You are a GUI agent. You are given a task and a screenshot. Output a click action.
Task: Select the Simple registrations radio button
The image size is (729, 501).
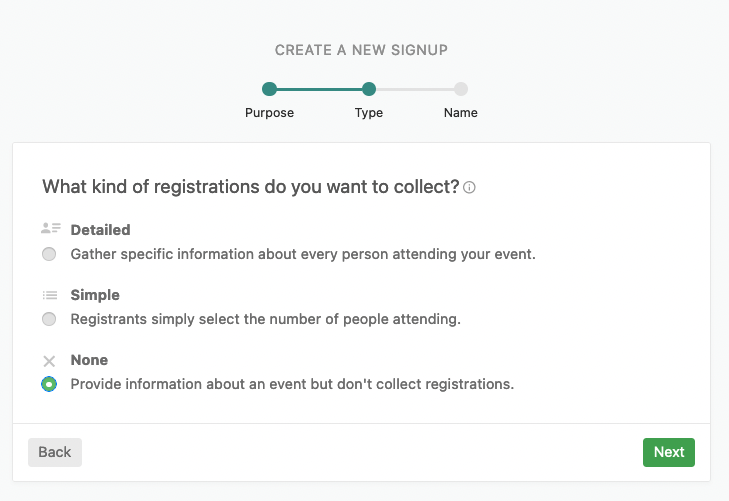(x=49, y=320)
